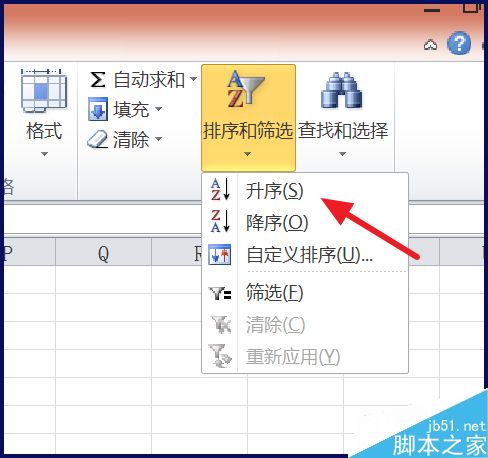
Task: Click the funnel filter icon in menu
Action: [220, 293]
